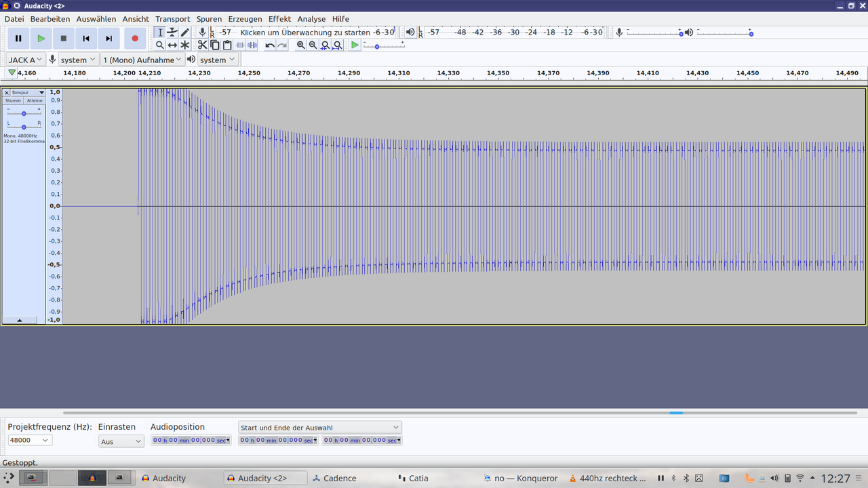Open the playback device 'system' dropdown
868x488 pixels.
point(218,60)
